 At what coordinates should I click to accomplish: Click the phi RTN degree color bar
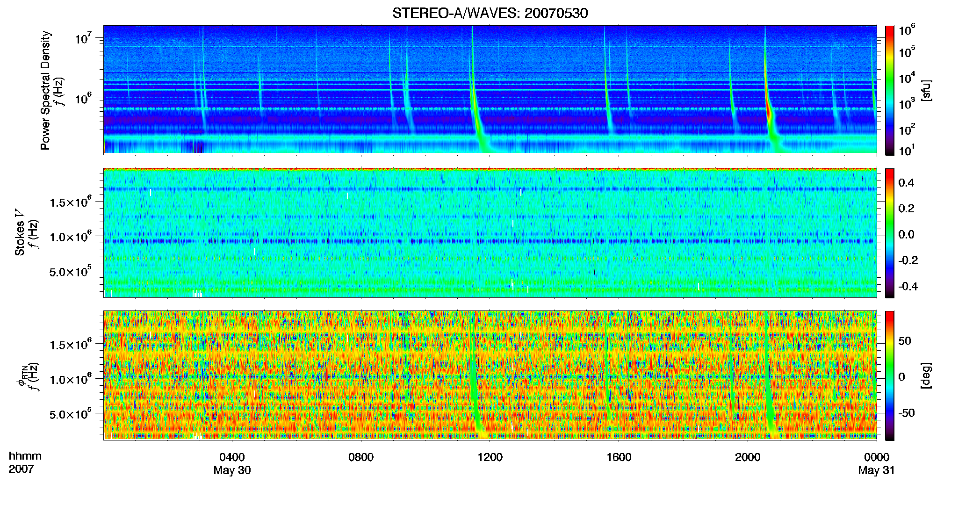(x=890, y=375)
